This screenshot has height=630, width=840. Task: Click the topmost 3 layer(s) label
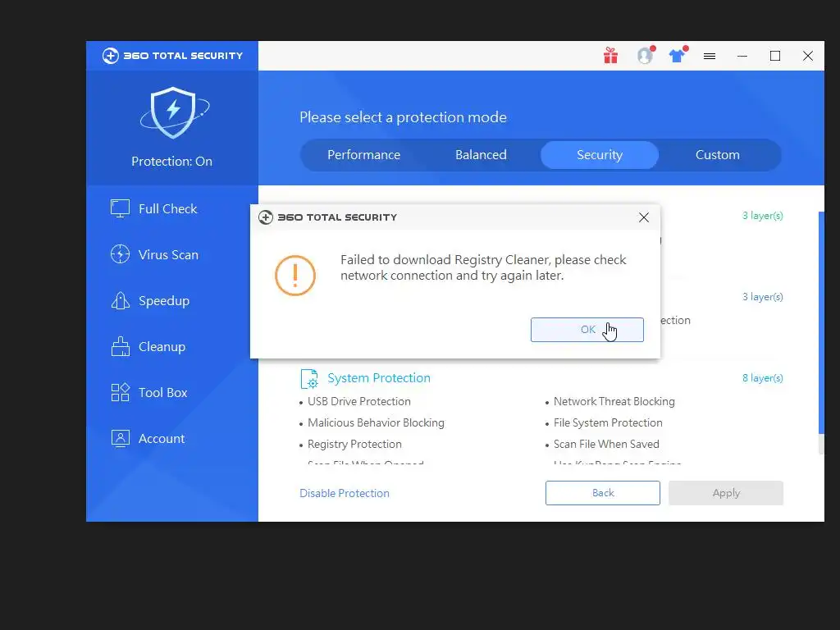[762, 216]
